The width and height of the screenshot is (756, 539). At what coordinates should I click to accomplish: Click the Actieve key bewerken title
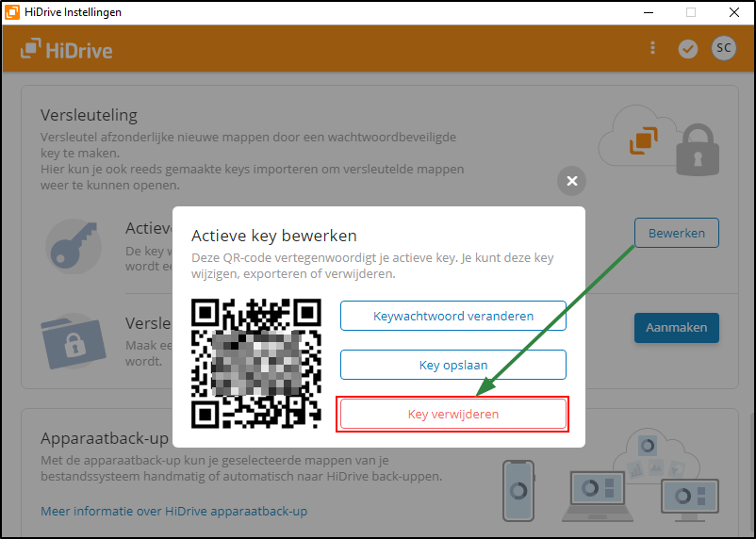point(274,236)
